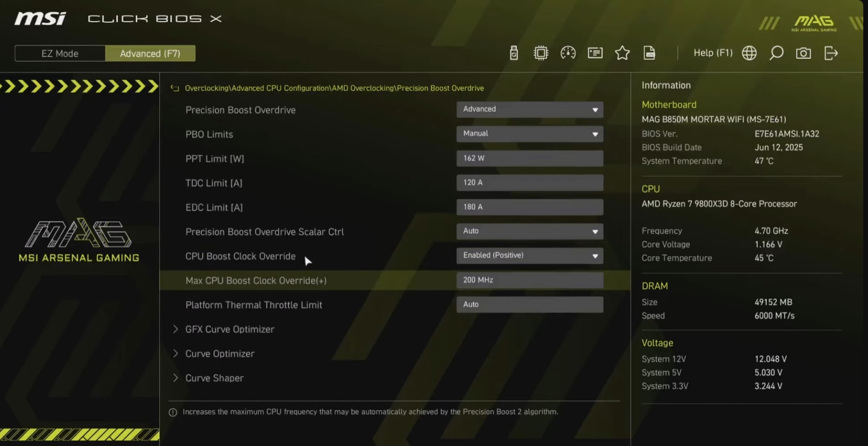868x446 pixels.
Task: Select 'Platform Thermal Throttle Limit' label
Action: coord(254,305)
